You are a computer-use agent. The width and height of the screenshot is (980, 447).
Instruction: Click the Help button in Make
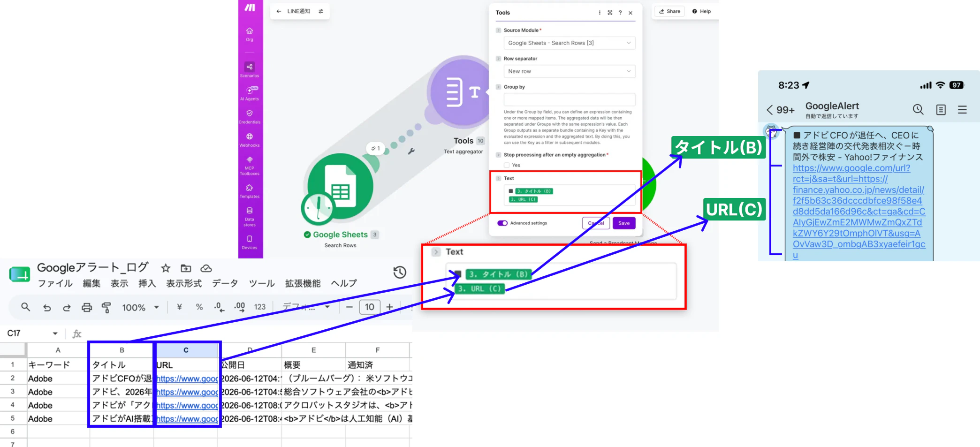point(701,11)
